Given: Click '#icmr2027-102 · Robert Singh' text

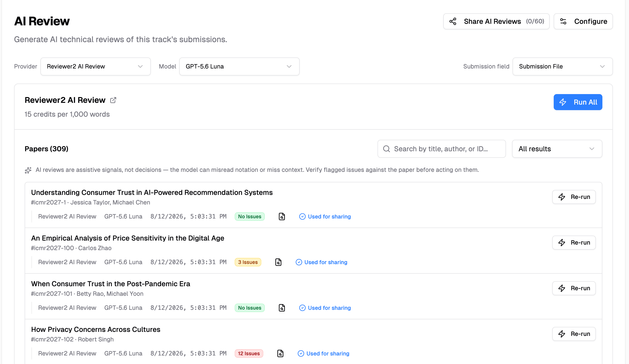Looking at the screenshot, I should tap(72, 339).
